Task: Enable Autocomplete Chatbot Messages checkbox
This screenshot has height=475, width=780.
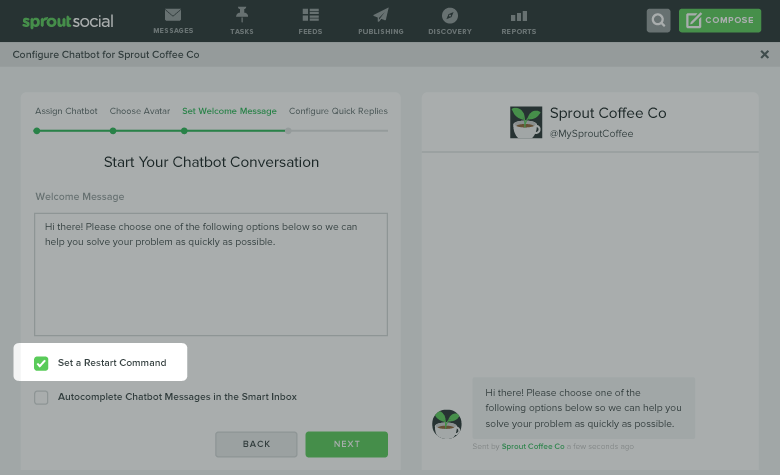Action: (41, 397)
